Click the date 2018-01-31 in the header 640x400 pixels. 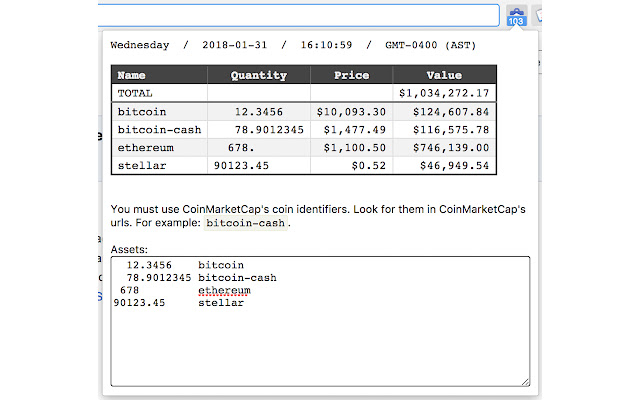click(x=235, y=45)
